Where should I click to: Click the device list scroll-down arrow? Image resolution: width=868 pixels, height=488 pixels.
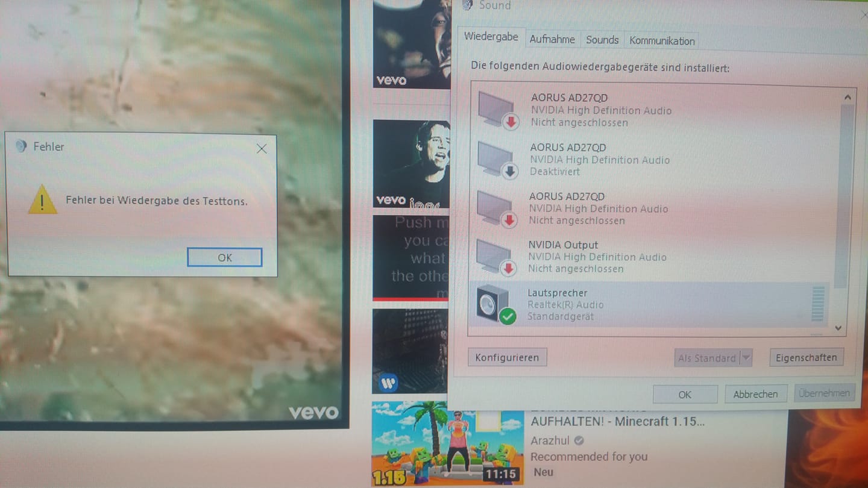point(838,328)
